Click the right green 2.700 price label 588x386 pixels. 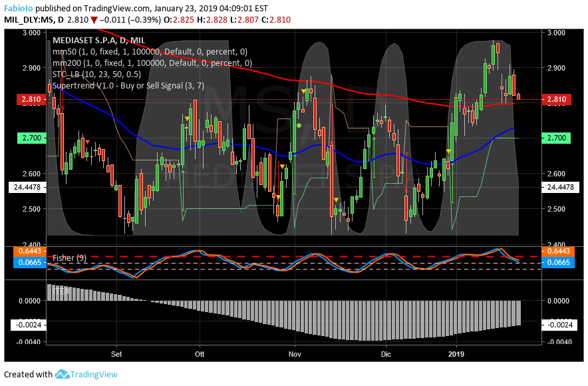[557, 138]
